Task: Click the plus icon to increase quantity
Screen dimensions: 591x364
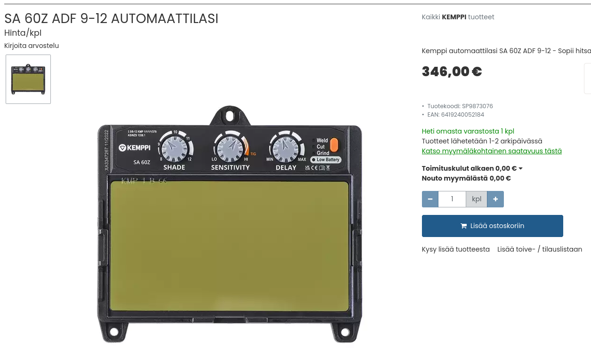Action: coord(495,199)
